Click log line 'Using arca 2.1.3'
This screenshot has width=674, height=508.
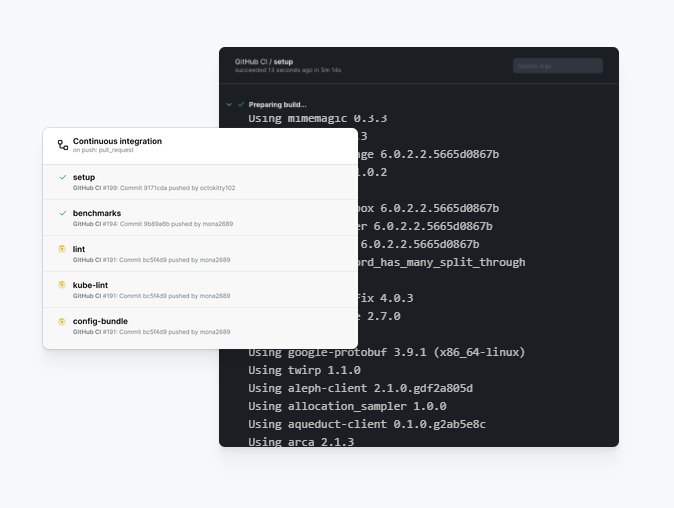click(301, 441)
